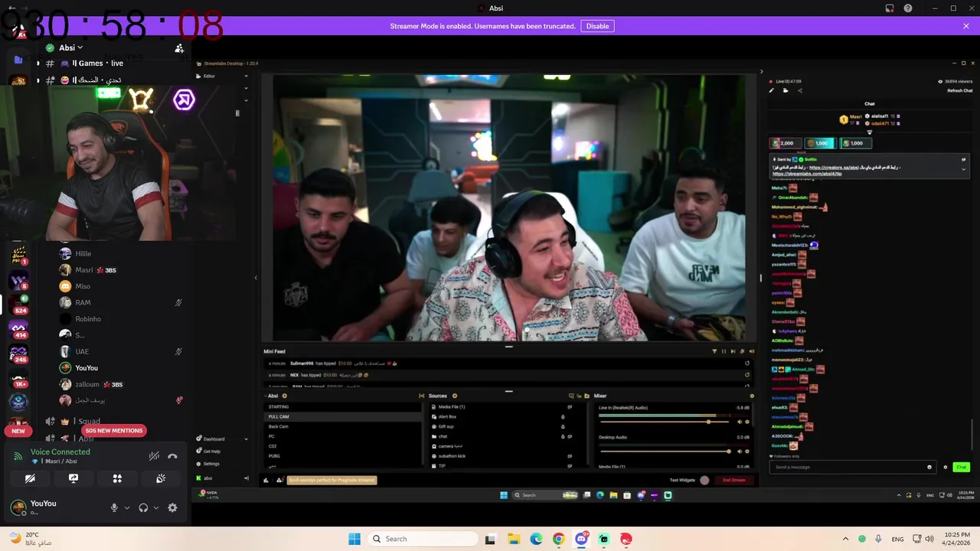The image size is (980, 551).
Task: Open the Absi server name dropdown
Action: click(x=70, y=47)
